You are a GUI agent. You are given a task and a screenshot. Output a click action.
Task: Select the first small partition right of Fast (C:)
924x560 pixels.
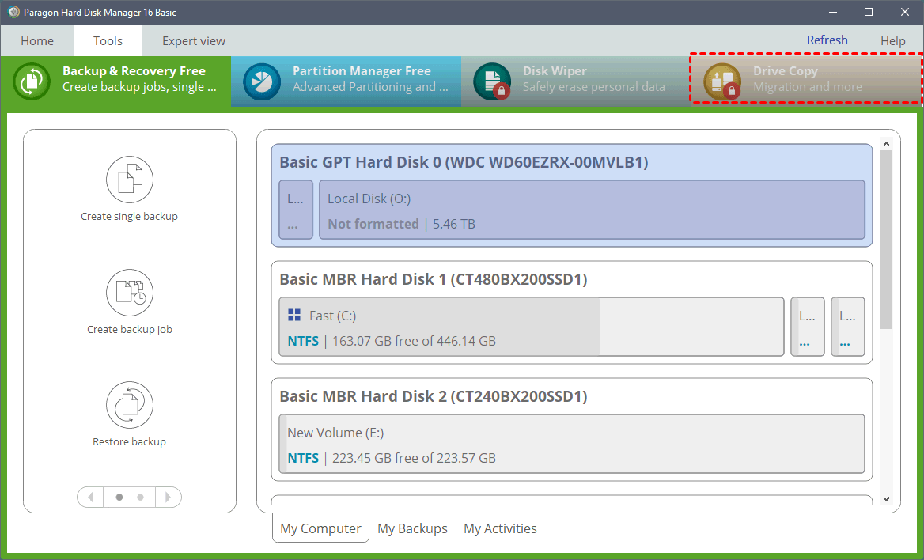click(808, 327)
